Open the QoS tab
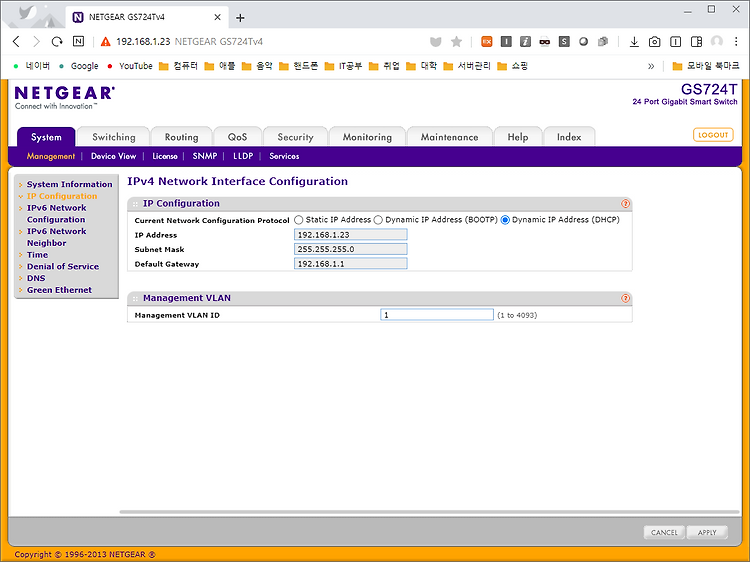This screenshot has width=750, height=562. tap(238, 137)
